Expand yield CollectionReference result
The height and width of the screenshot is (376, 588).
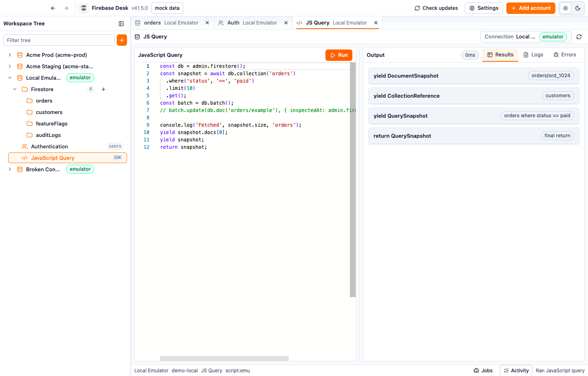point(474,96)
